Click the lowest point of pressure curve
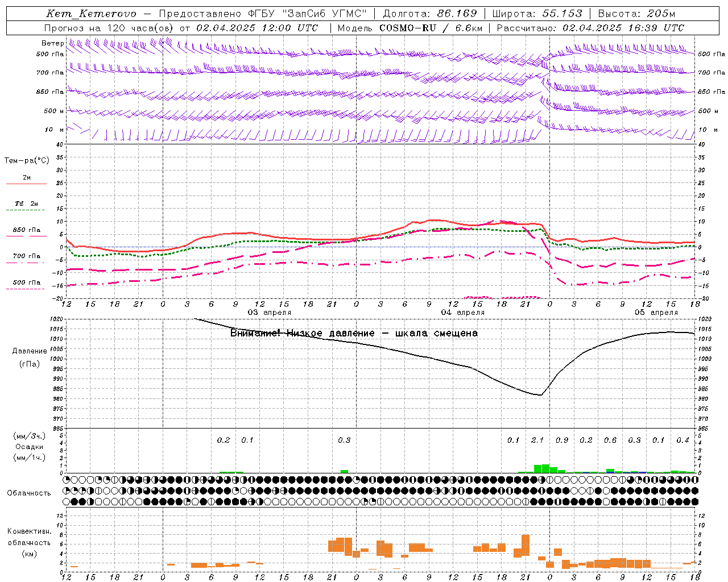This screenshot has width=728, height=582. (541, 395)
